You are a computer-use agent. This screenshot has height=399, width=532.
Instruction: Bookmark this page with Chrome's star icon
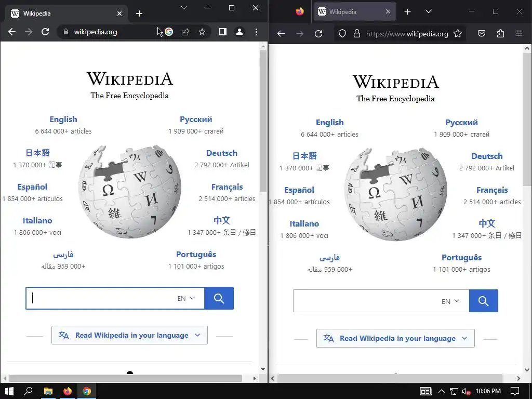[x=202, y=32]
